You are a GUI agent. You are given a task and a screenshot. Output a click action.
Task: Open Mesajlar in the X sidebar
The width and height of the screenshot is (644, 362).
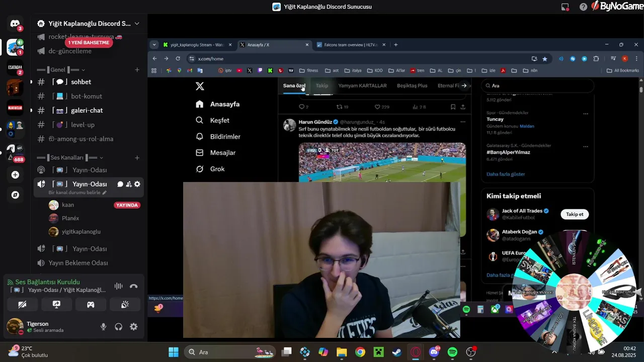tap(216, 153)
